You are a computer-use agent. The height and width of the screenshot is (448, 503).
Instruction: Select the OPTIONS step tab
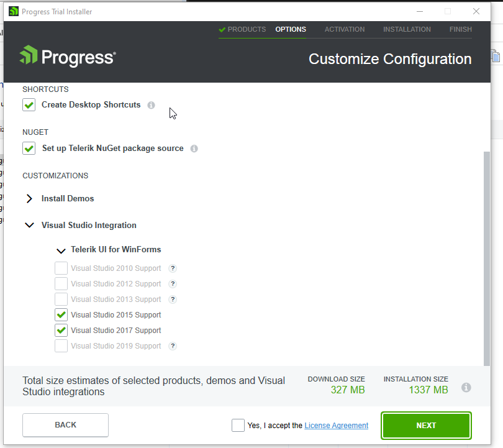click(x=291, y=30)
